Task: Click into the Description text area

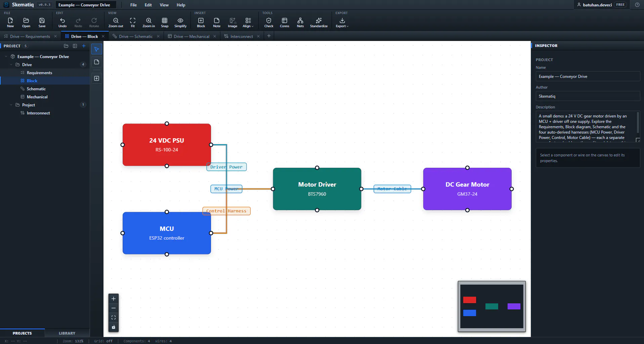Action: (588, 127)
